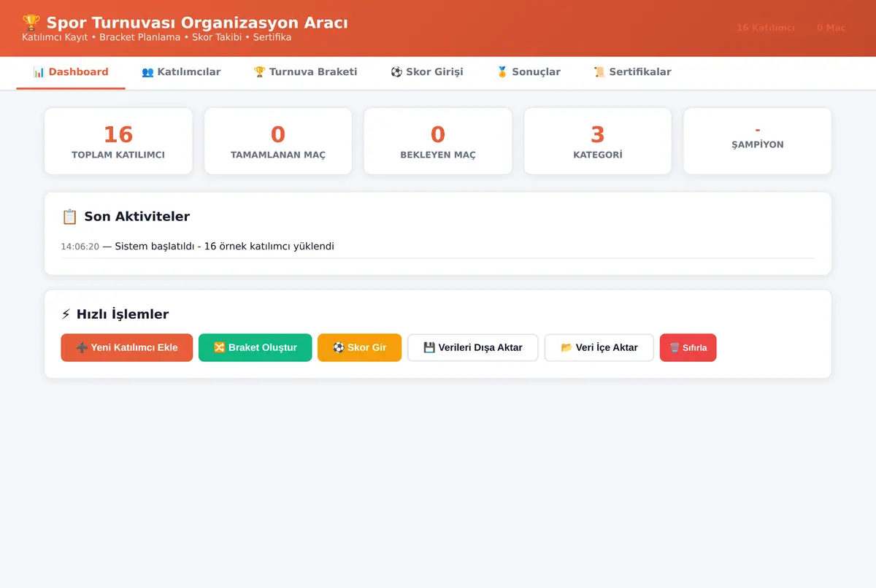Click the '16 Katılımcı' header counter

[766, 28]
